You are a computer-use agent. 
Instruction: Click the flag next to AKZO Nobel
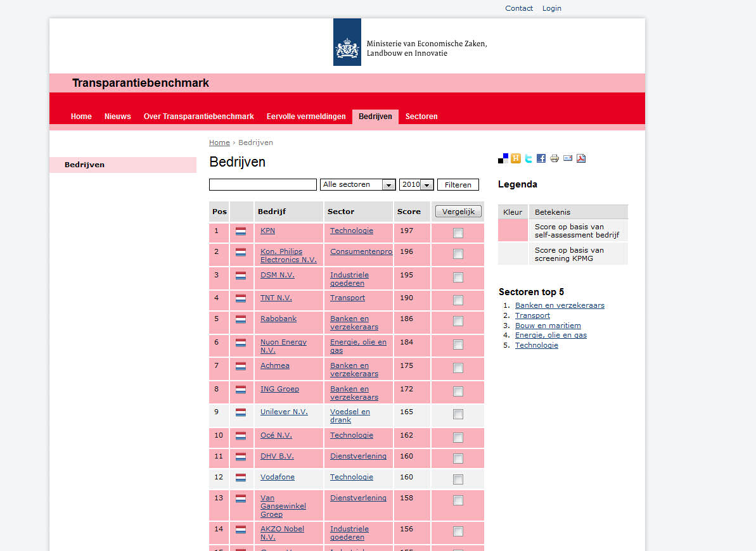pos(241,530)
